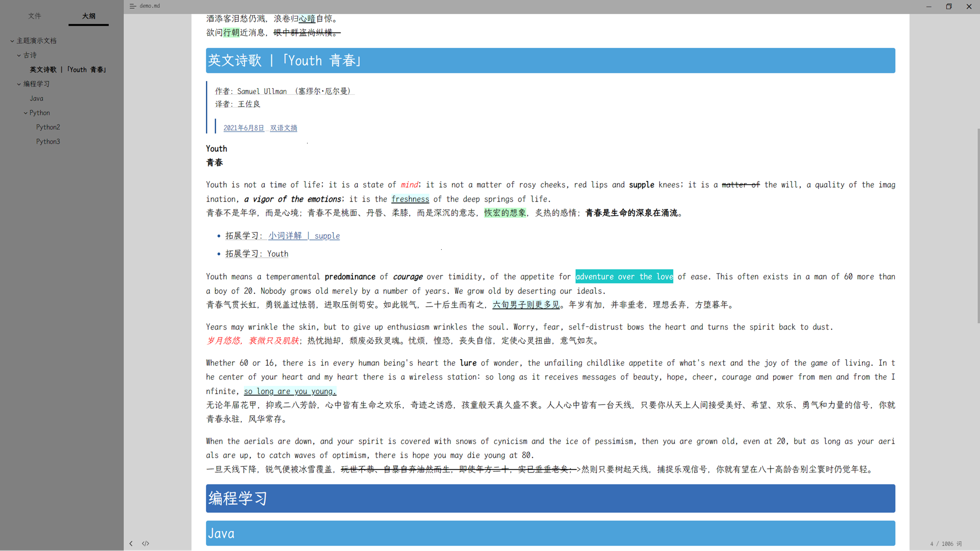
Task: Click the translator line 译者: 王佐良
Action: pos(238,104)
